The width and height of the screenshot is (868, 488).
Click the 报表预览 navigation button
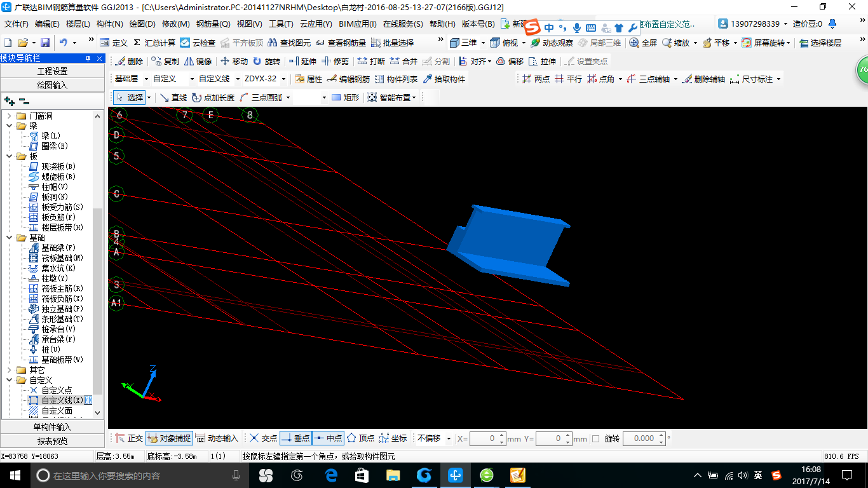point(52,441)
